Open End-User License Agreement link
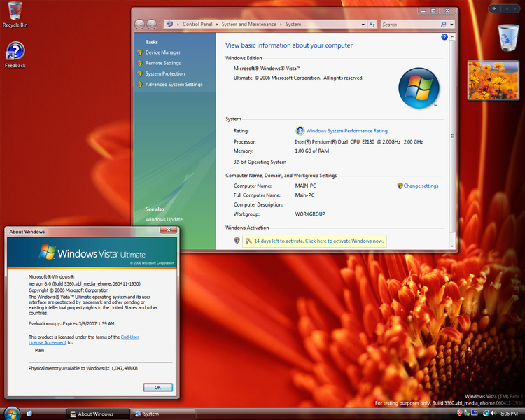This screenshot has height=420, width=525. (84, 340)
